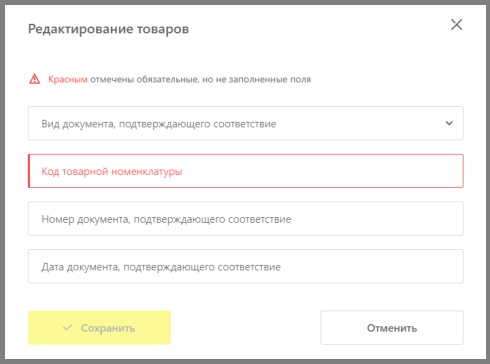This screenshot has width=490, height=364.
Task: Dismiss the dialog via Отменить label
Action: [392, 328]
